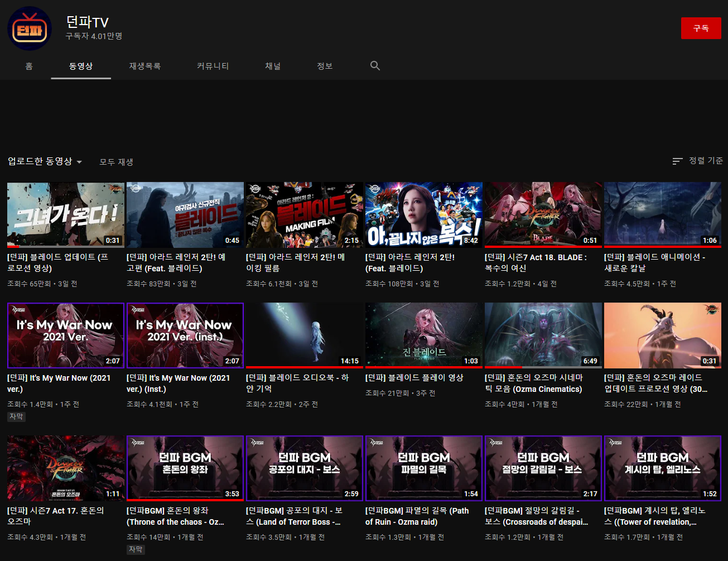Open the Making Film thumbnail 2:15
This screenshot has height=561, width=728.
pos(305,215)
